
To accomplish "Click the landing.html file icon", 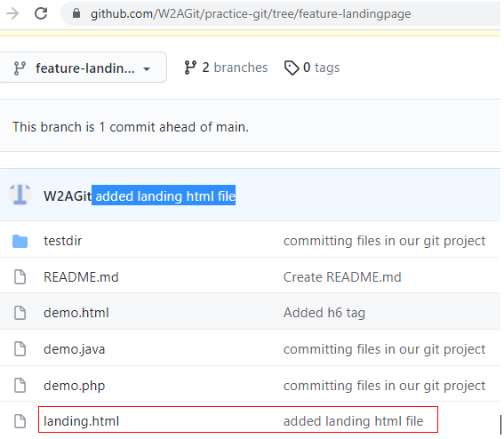I will (20, 421).
